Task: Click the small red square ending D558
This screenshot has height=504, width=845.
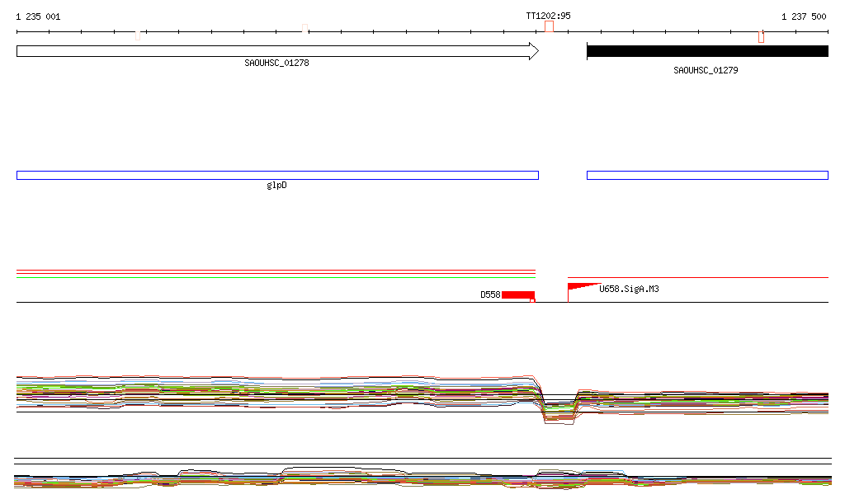Action: pos(532,300)
